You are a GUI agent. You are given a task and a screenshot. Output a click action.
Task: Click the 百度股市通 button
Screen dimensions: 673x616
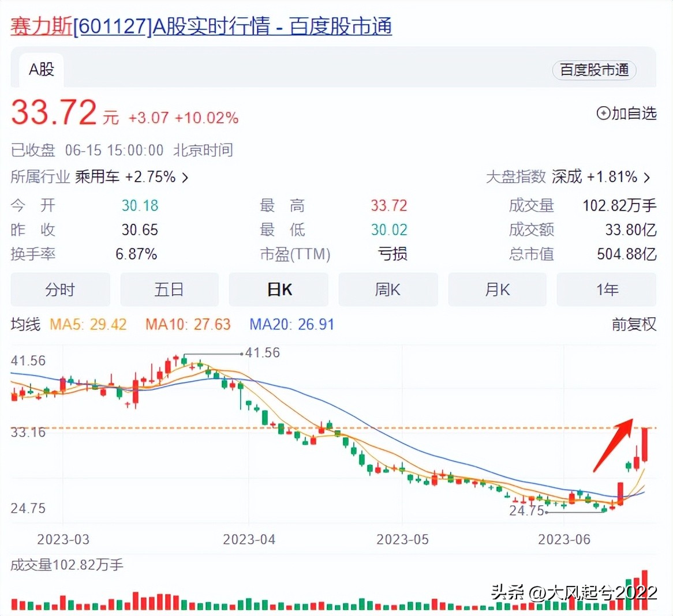[594, 70]
